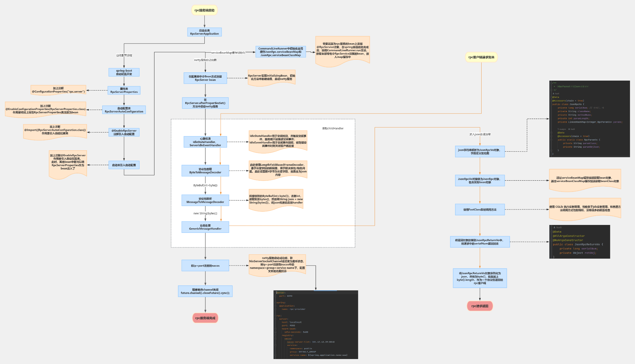
Task: Click the JsonRpcReturnVo class code screenshot
Action: [579, 242]
